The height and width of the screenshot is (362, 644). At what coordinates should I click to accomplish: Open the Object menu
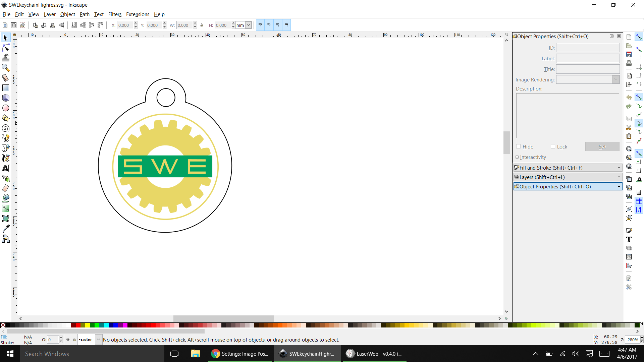tap(67, 14)
